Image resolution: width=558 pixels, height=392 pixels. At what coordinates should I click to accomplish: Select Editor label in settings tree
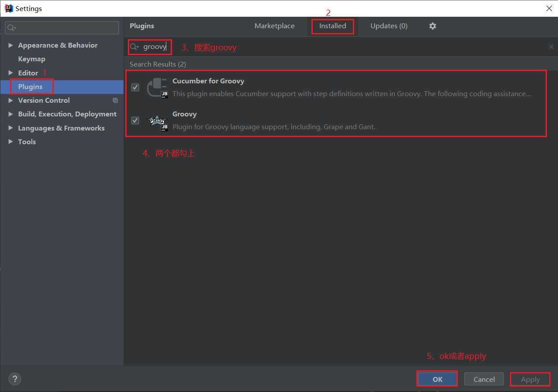[x=28, y=73]
